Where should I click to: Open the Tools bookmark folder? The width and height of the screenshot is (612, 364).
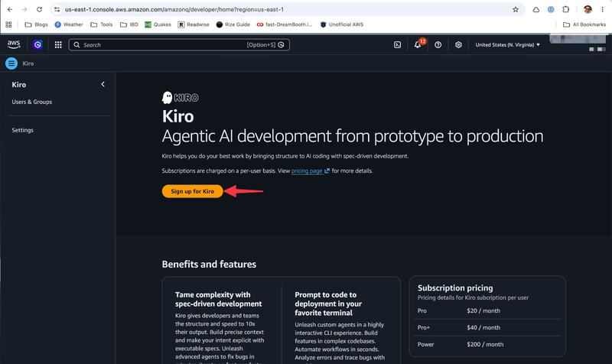[102, 24]
